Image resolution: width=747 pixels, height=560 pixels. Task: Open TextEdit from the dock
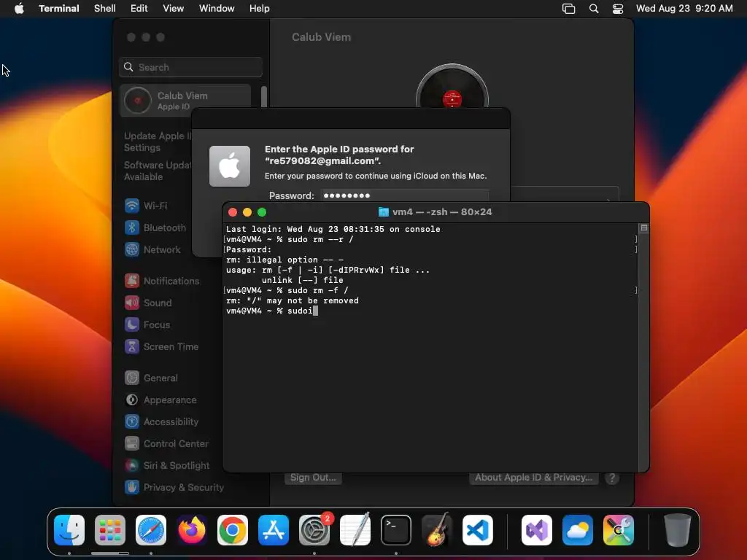(355, 530)
